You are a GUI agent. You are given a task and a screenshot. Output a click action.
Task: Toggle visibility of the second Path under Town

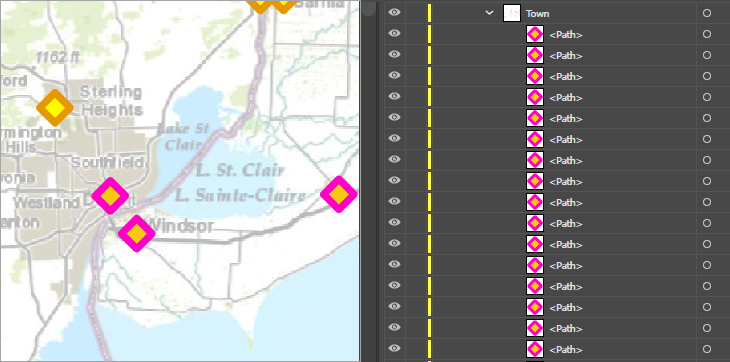coord(394,54)
